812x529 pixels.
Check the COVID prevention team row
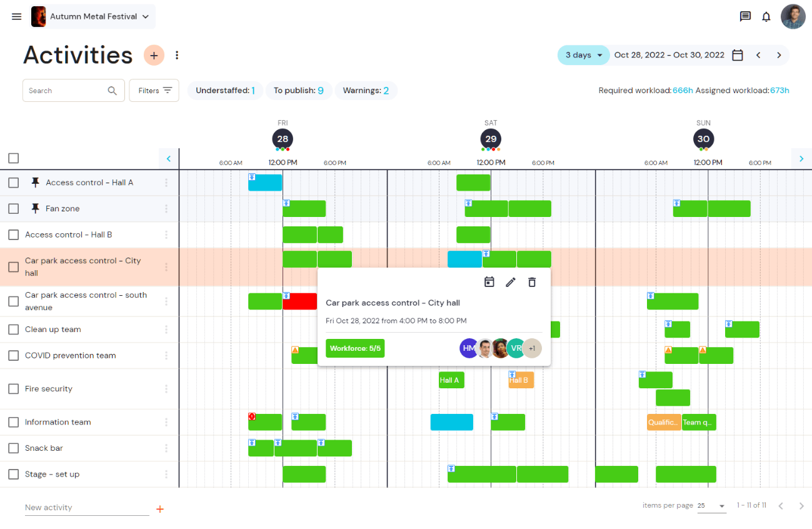point(14,356)
